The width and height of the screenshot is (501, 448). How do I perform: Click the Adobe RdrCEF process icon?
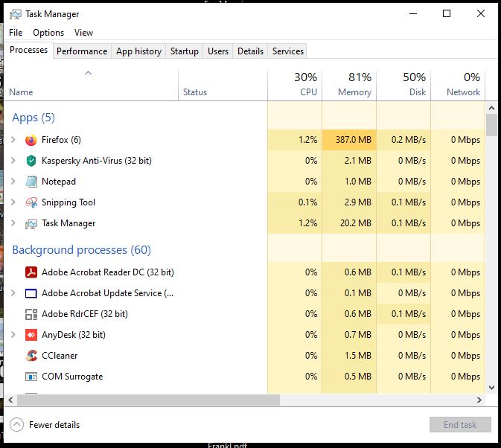[x=31, y=314]
